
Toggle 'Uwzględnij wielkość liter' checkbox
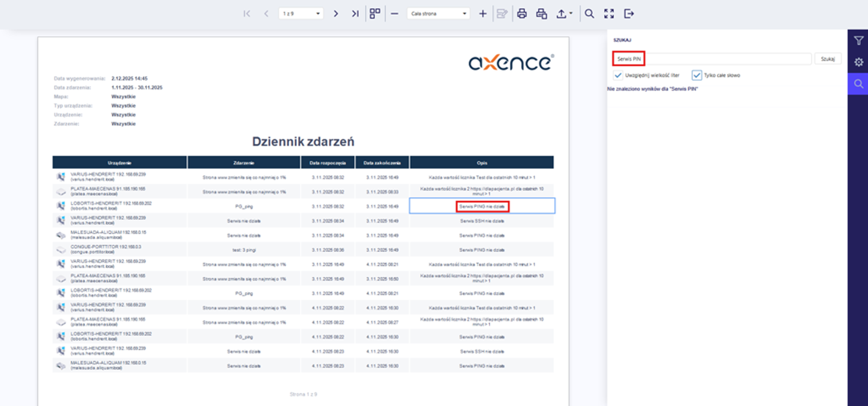[618, 75]
